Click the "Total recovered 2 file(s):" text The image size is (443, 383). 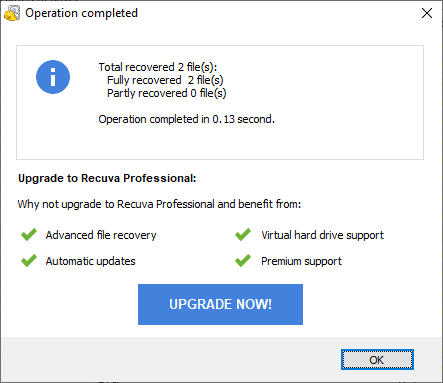158,67
